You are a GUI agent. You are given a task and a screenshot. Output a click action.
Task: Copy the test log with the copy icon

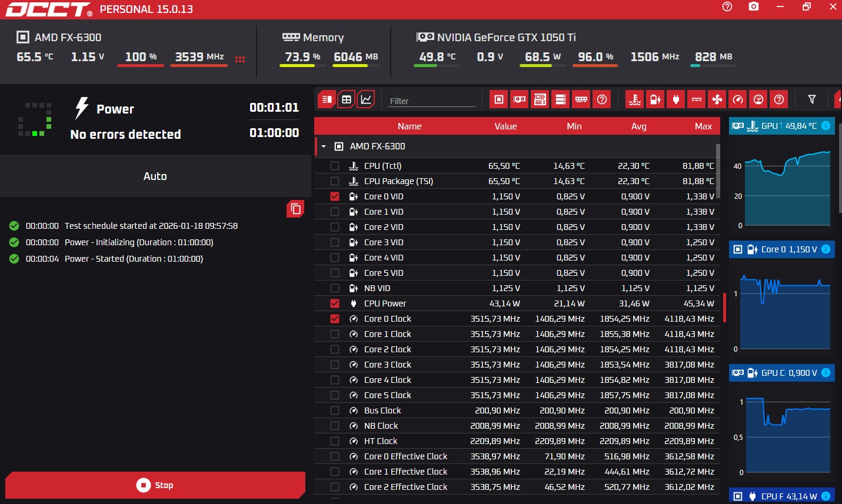[295, 209]
